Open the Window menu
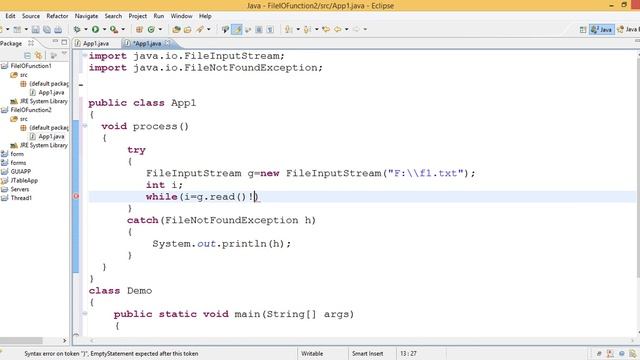Image resolution: width=640 pixels, height=360 pixels. (x=181, y=16)
